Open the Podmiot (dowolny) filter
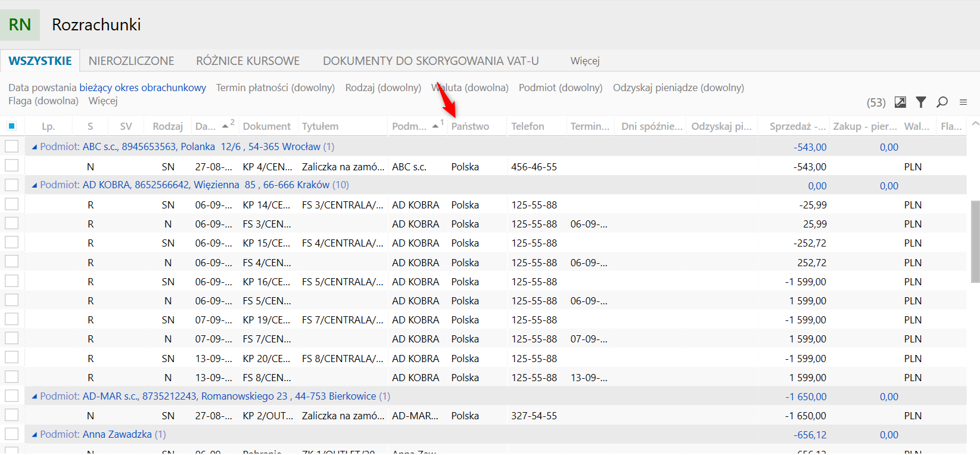The height and width of the screenshot is (455, 980). [x=561, y=88]
